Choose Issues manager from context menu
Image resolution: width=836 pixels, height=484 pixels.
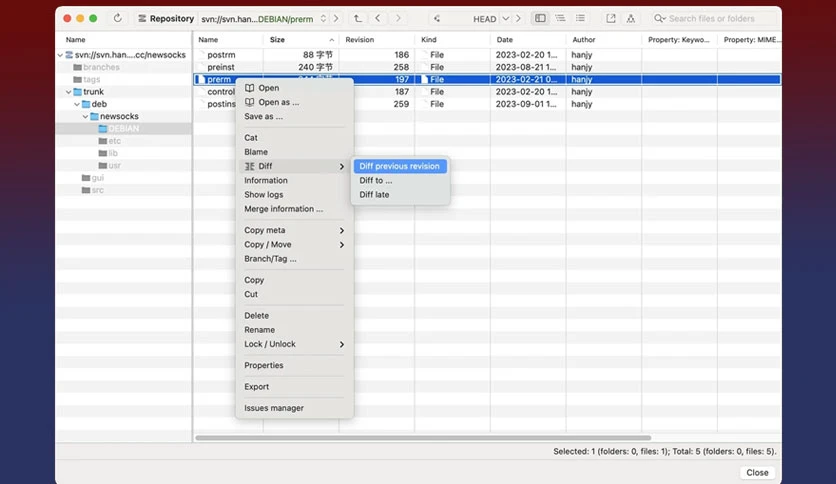[294, 408]
